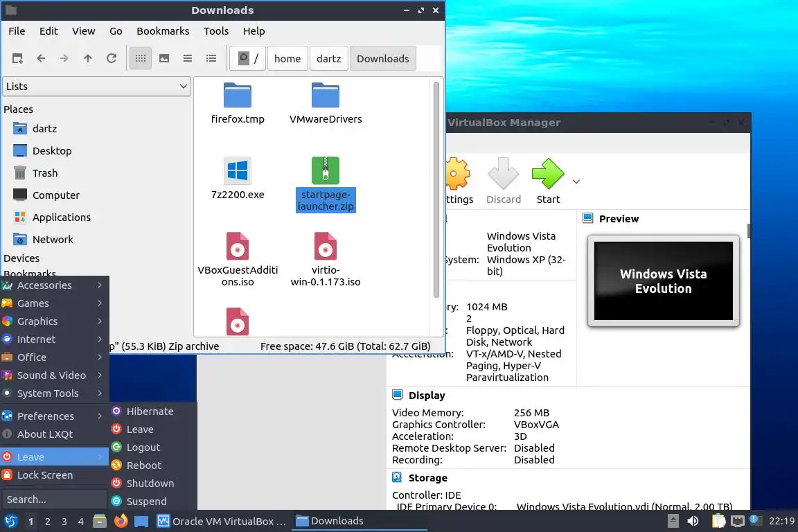Click the root path button

[248, 59]
